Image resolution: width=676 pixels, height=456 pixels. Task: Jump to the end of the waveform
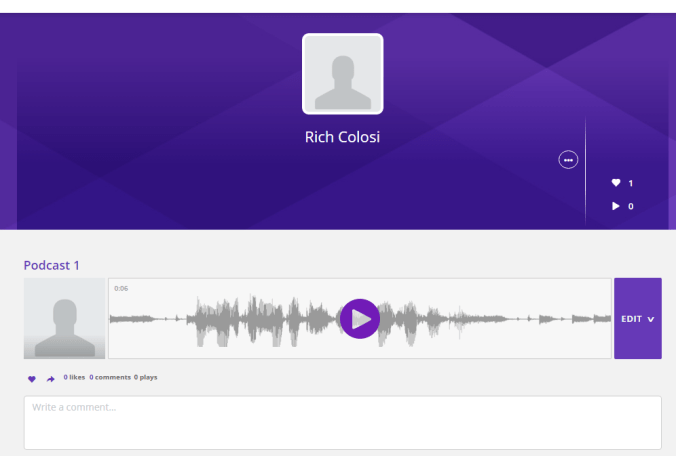(x=606, y=319)
